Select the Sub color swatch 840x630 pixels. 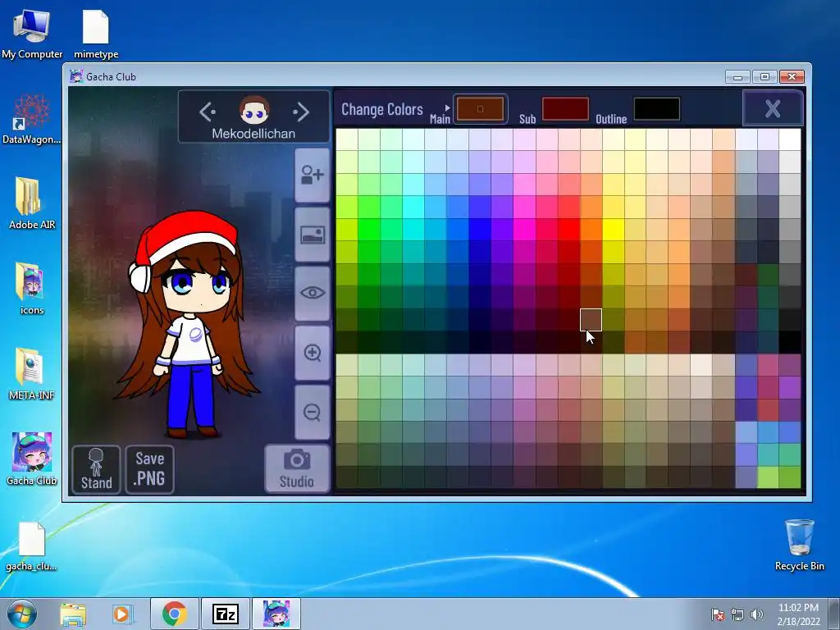pyautogui.click(x=565, y=109)
